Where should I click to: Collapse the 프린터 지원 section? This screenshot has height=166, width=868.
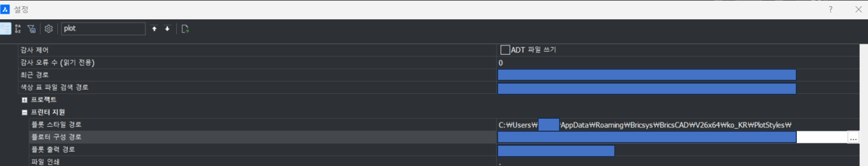click(25, 112)
